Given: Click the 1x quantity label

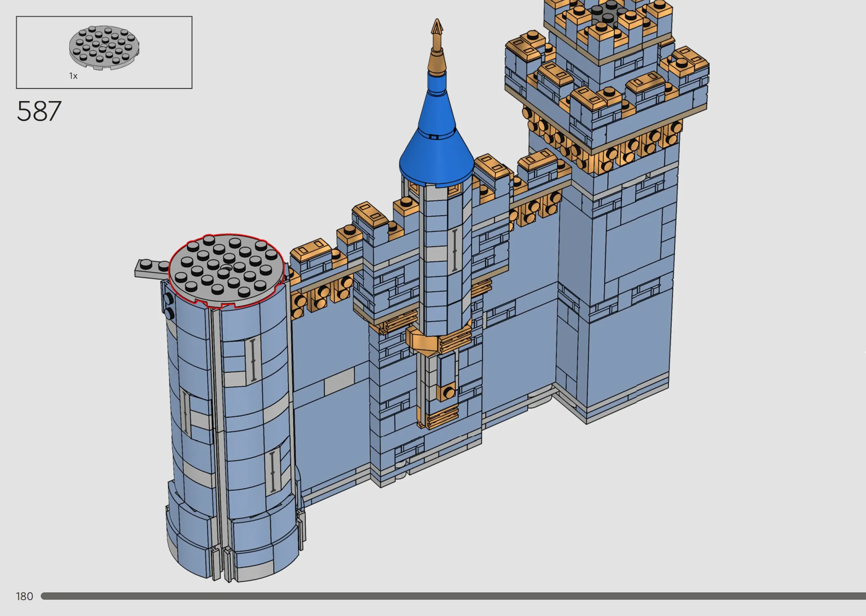Looking at the screenshot, I should tap(73, 76).
